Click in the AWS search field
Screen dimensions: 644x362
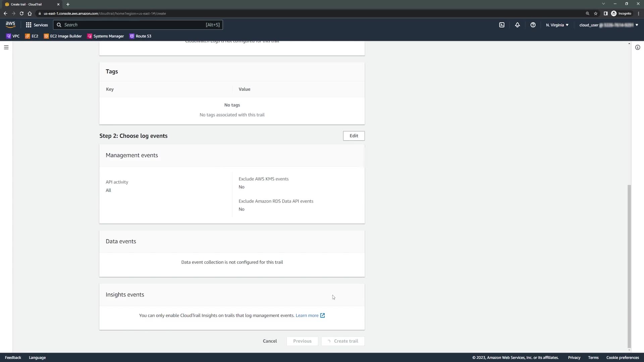tap(134, 25)
